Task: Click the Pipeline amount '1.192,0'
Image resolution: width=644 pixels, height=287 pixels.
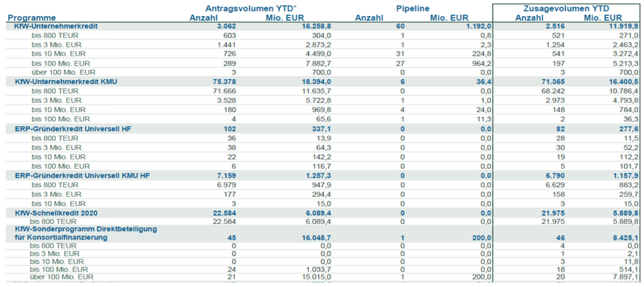Action: point(479,26)
